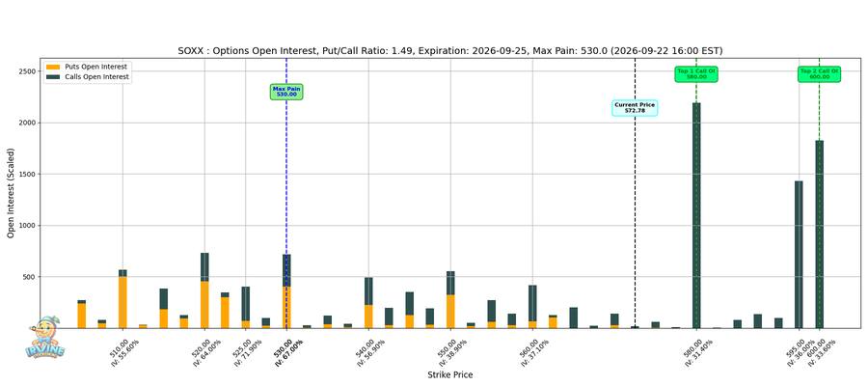Click the 'Open Interest (Scaled)' y-axis label
This screenshot has width=868, height=386.
(x=12, y=194)
